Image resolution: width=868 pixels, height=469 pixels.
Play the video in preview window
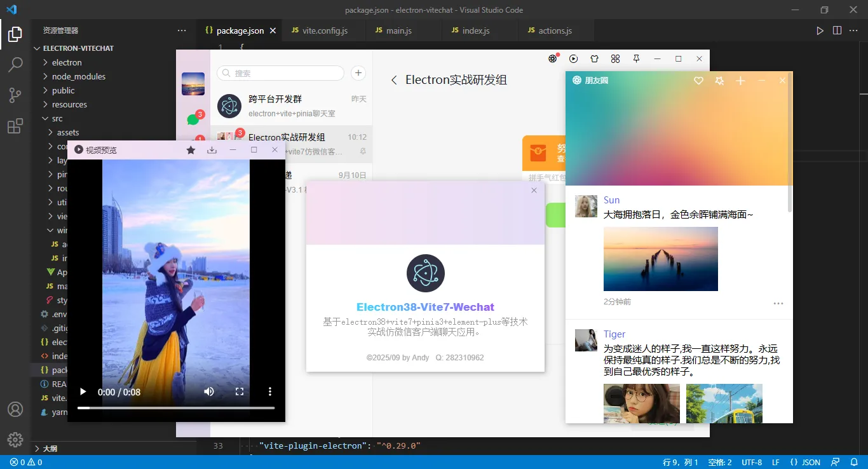[x=83, y=391]
